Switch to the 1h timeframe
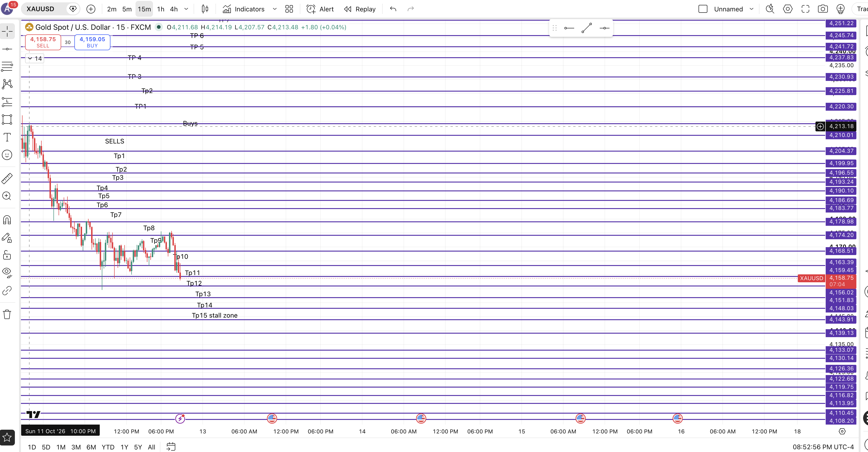Viewport: 868px width, 452px height. [161, 9]
